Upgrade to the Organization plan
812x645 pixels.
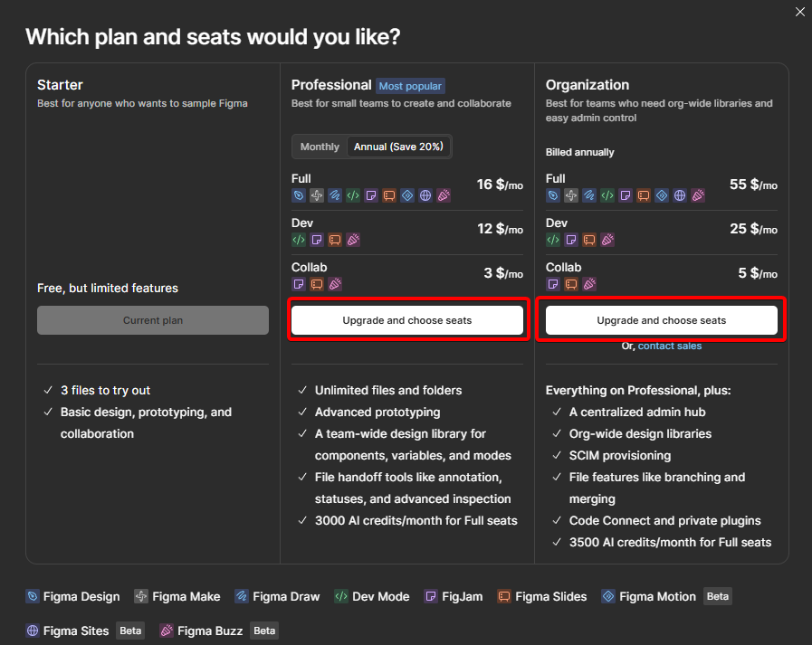662,320
